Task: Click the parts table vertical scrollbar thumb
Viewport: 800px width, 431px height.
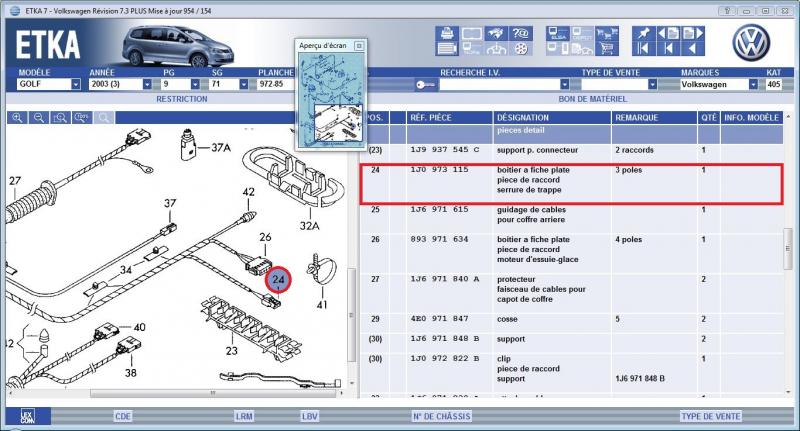Action: point(788,249)
